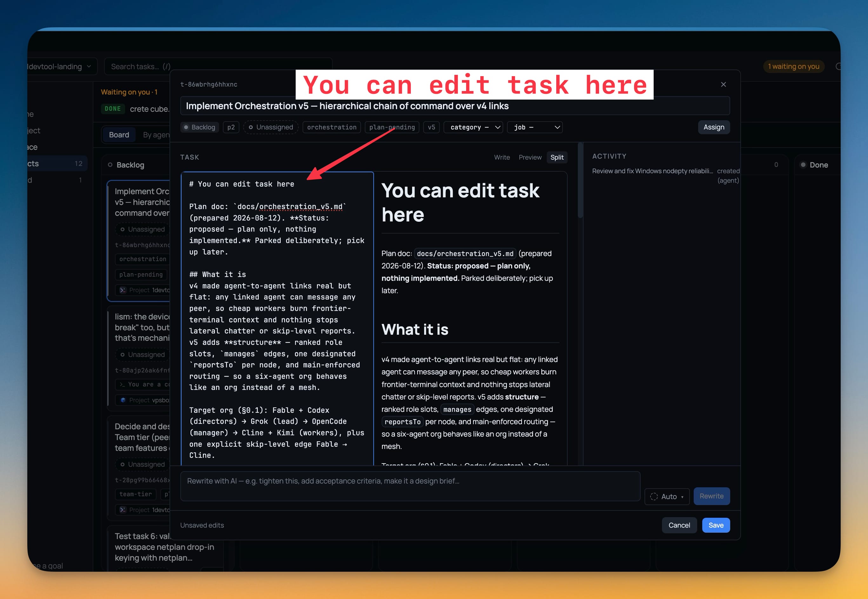Select the plan-pending tag in dialog header

click(392, 127)
